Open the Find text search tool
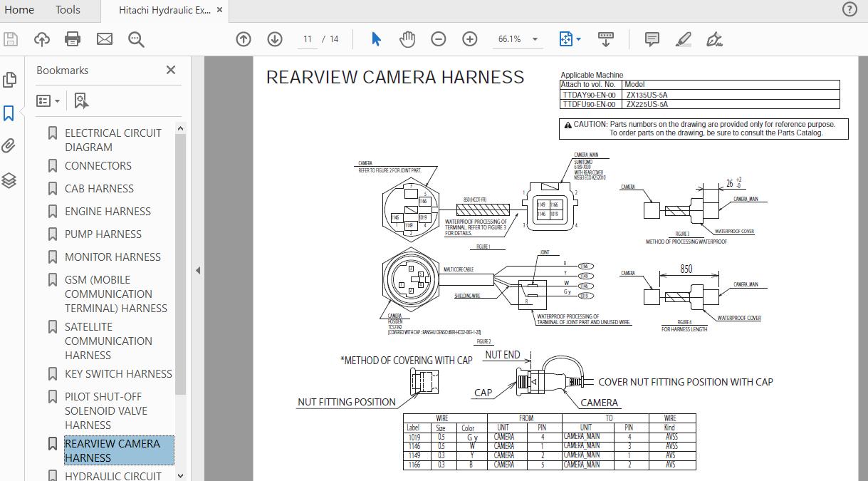 pyautogui.click(x=136, y=39)
